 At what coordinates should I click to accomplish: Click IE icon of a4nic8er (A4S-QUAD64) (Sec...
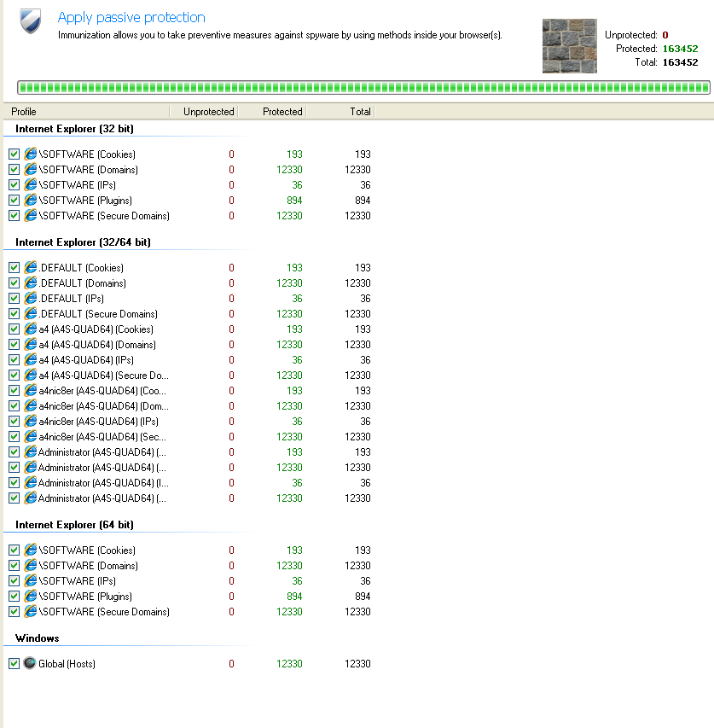coord(31,436)
